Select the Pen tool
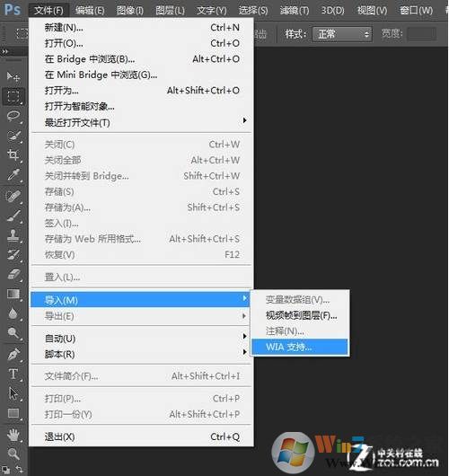 pos(13,354)
